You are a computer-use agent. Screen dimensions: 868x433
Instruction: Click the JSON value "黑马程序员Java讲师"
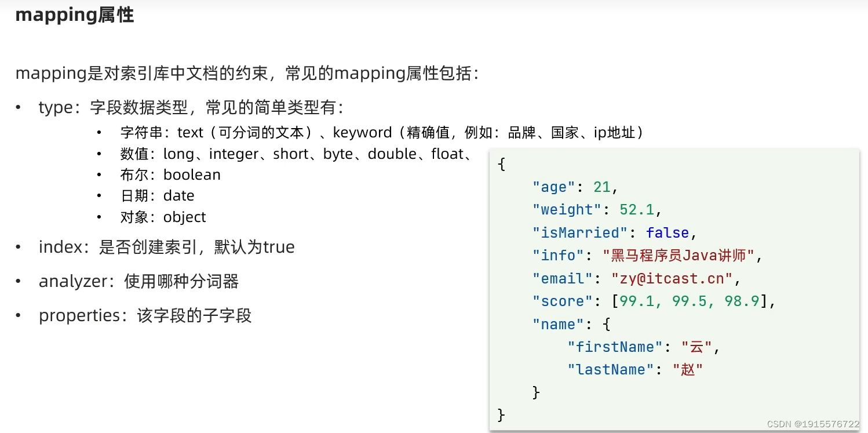[x=679, y=256]
